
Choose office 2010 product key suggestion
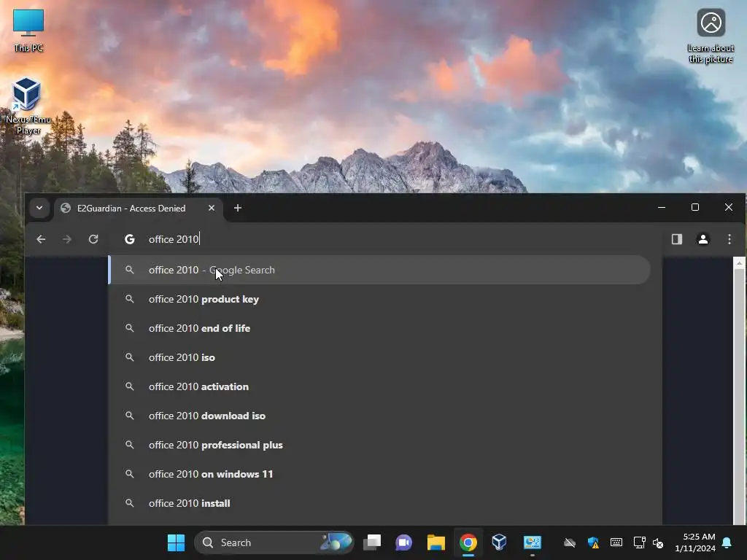pyautogui.click(x=379, y=299)
